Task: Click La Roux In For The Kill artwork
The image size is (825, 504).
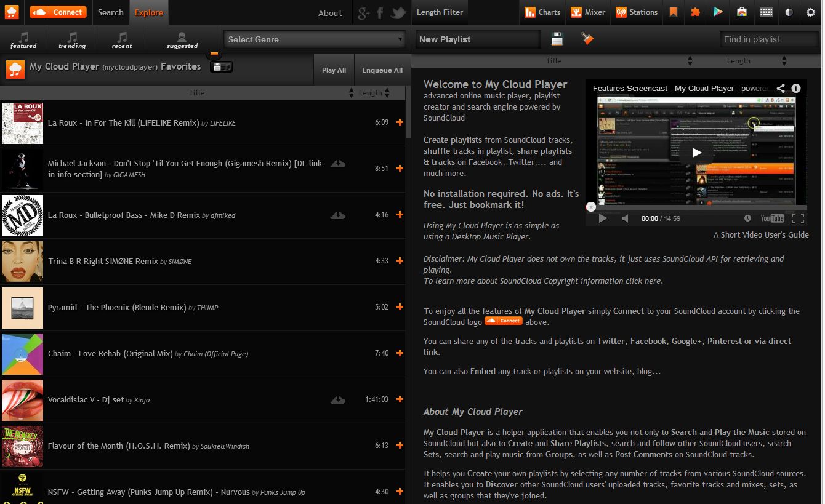Action: pyautogui.click(x=23, y=123)
